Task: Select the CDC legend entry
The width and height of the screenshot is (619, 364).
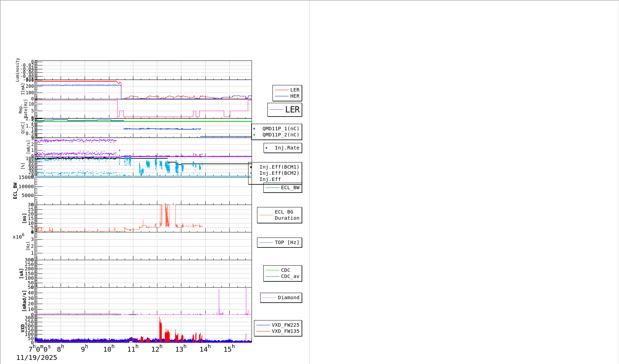Action: [x=285, y=270]
